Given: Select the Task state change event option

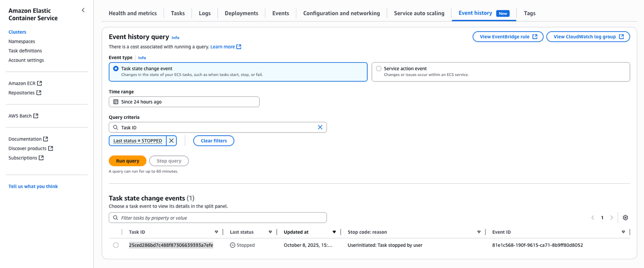Looking at the screenshot, I should tap(116, 68).
